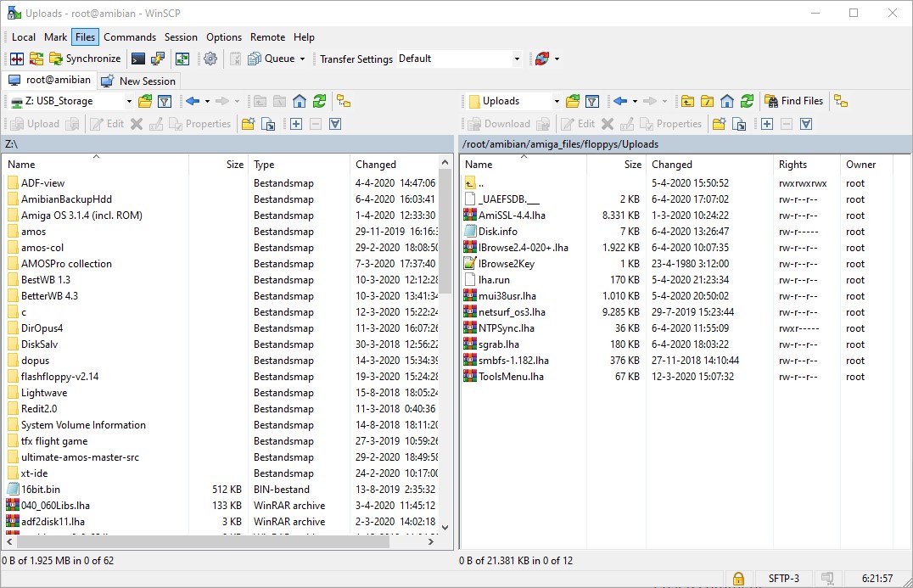Select the AmibianBackupHdd folder
The image size is (913, 588).
tap(66, 199)
